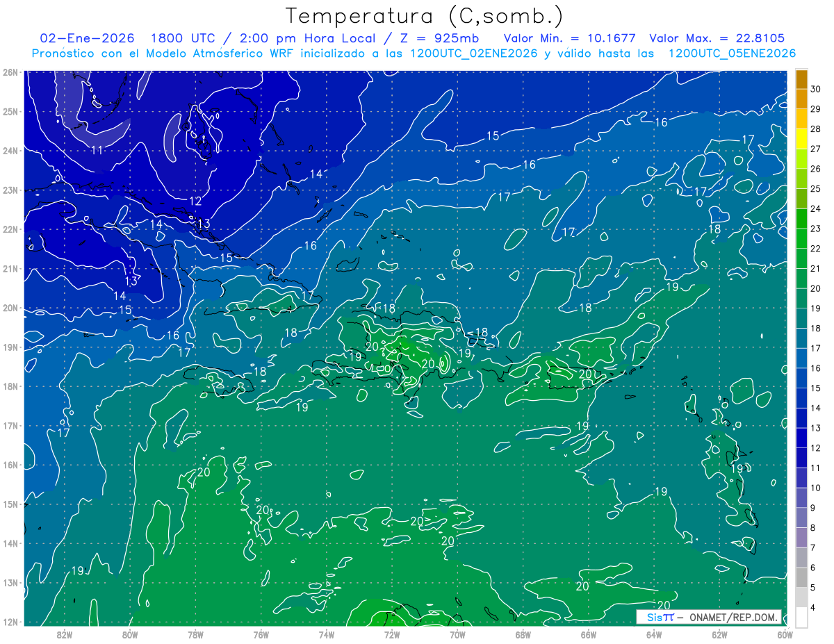Click the longitude axis label 60W
Viewport: 834px width, 644px height.
(785, 634)
